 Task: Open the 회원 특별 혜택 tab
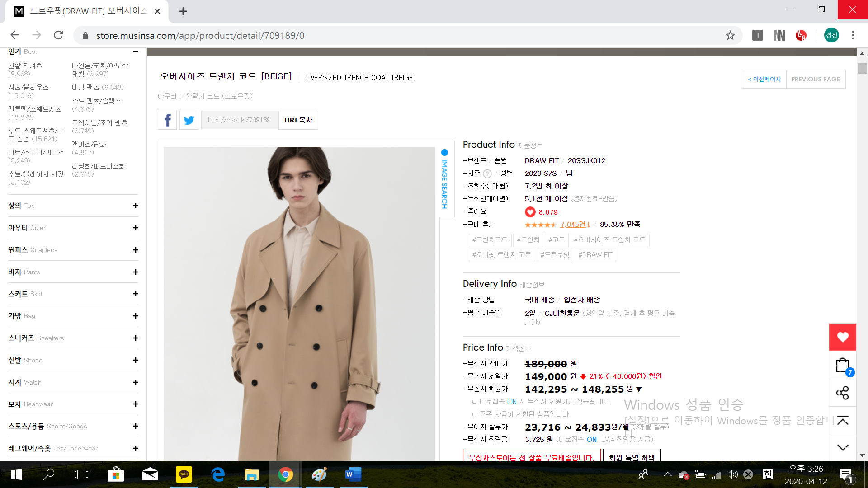(632, 456)
